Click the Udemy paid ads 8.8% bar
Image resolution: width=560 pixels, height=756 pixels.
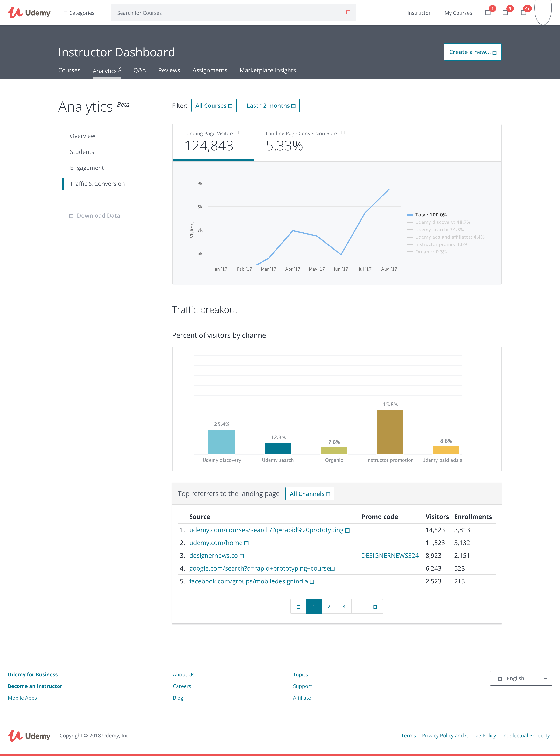click(x=446, y=450)
